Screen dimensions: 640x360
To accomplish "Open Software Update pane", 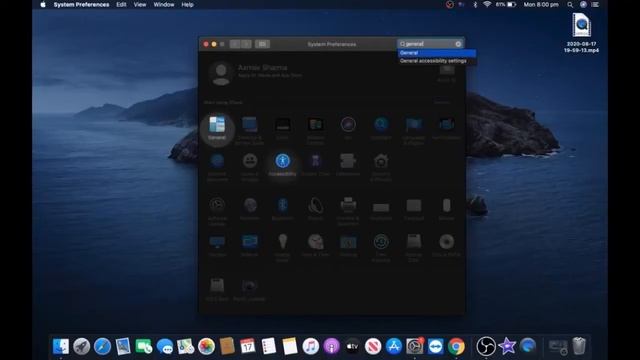I will [x=217, y=205].
